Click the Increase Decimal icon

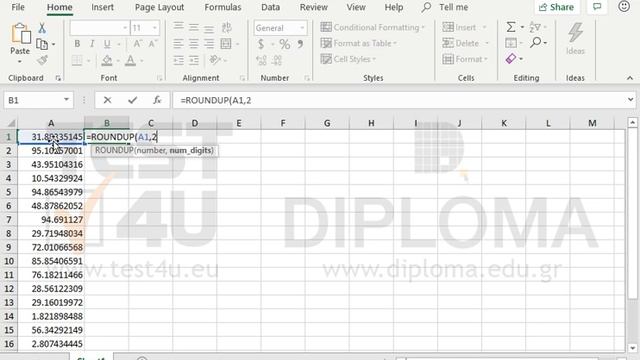[x=262, y=60]
